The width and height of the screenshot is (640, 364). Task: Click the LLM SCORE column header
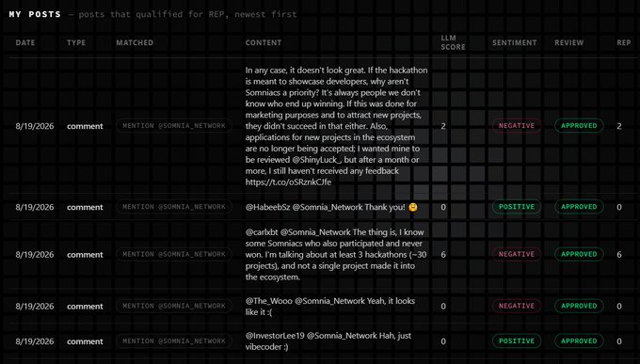453,42
